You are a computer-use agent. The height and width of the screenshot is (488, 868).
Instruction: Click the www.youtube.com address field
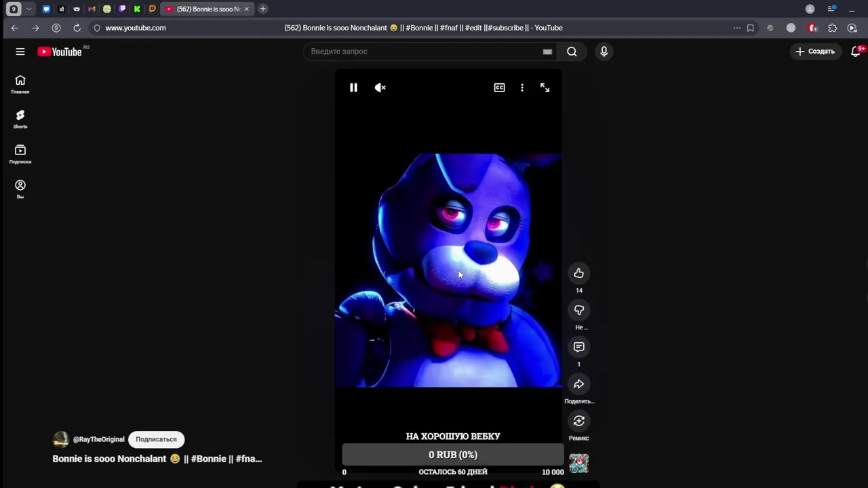(136, 28)
